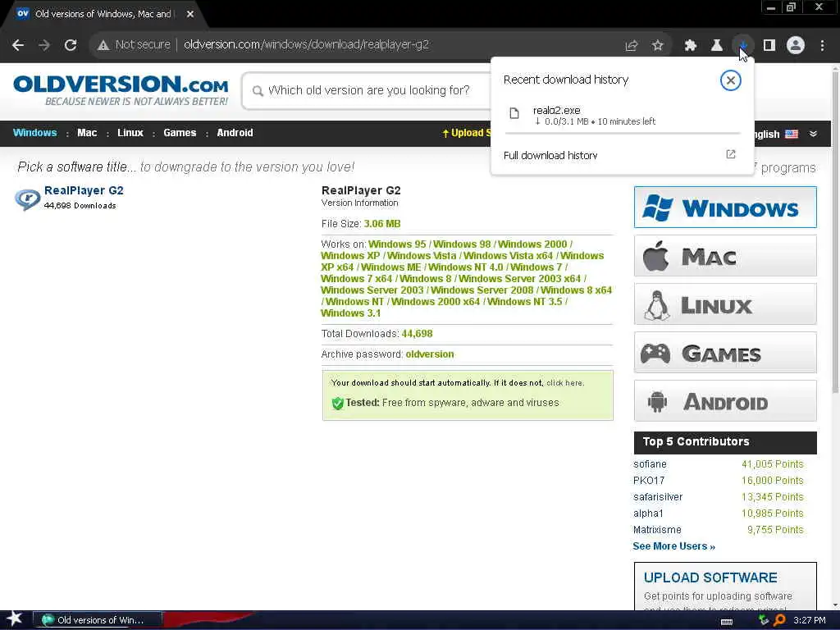
Task: Open the Games platform banner button
Action: (x=725, y=353)
